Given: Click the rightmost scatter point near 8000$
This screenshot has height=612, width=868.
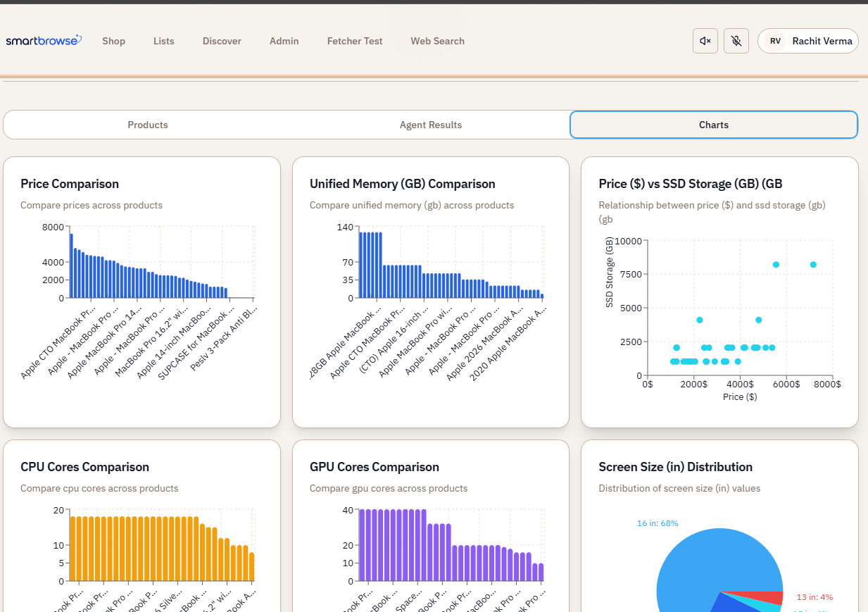Looking at the screenshot, I should (x=813, y=265).
